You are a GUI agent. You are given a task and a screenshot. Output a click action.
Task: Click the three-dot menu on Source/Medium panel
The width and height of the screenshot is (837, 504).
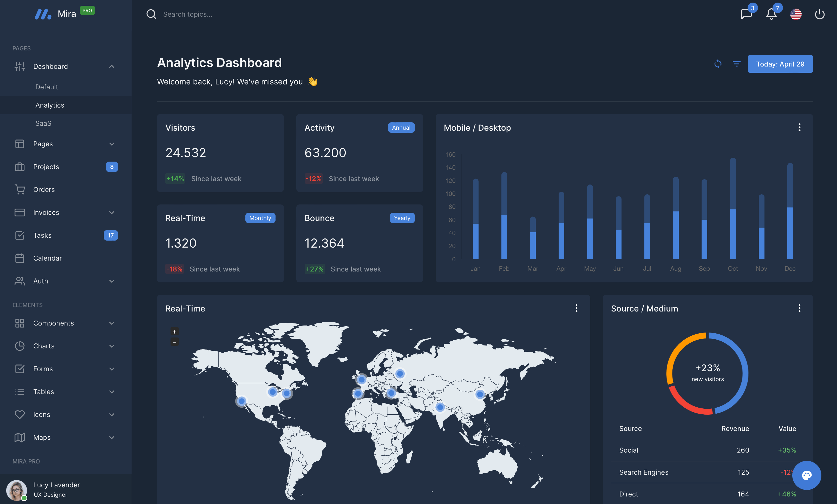click(799, 308)
